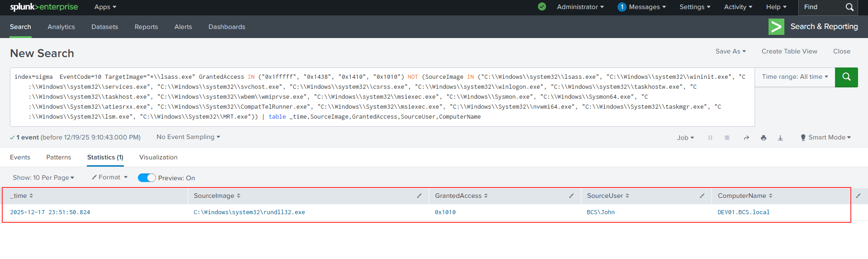Switch to the Visualization tab
Screen dimensions: 868x259
158,157
